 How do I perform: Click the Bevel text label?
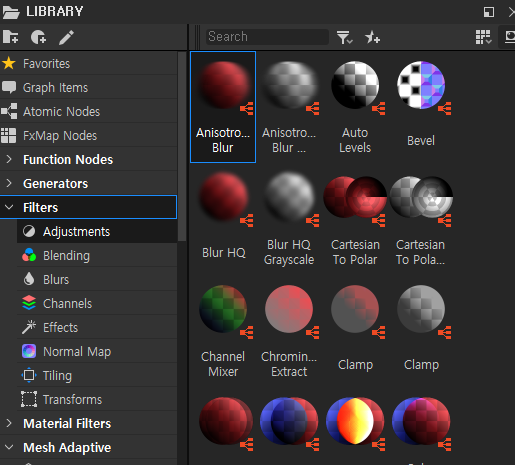pyautogui.click(x=421, y=140)
